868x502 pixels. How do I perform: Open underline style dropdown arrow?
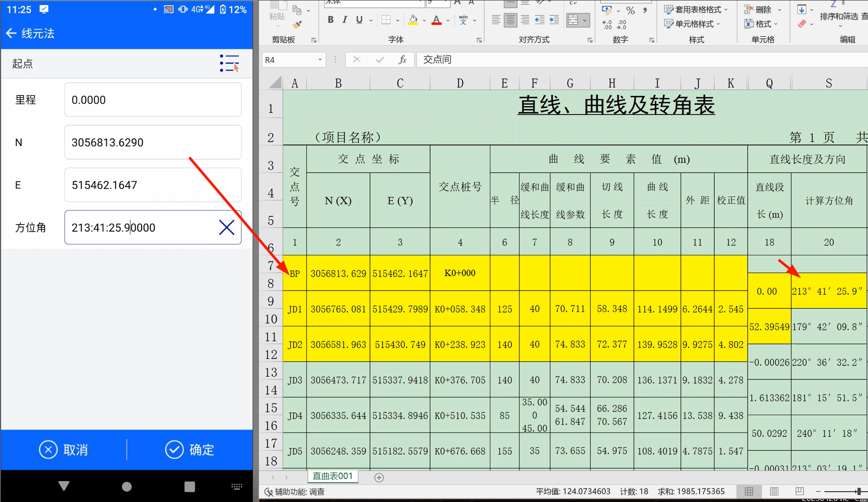pyautogui.click(x=371, y=20)
